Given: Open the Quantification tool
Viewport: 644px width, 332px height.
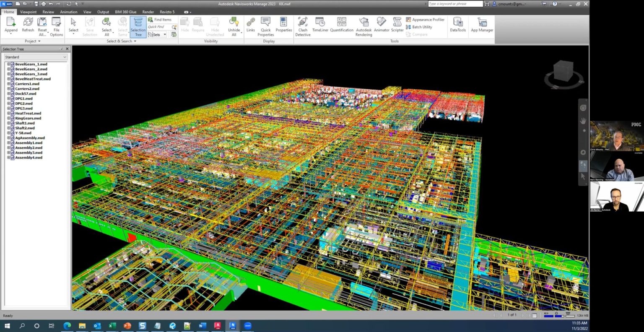Looking at the screenshot, I should (342, 25).
